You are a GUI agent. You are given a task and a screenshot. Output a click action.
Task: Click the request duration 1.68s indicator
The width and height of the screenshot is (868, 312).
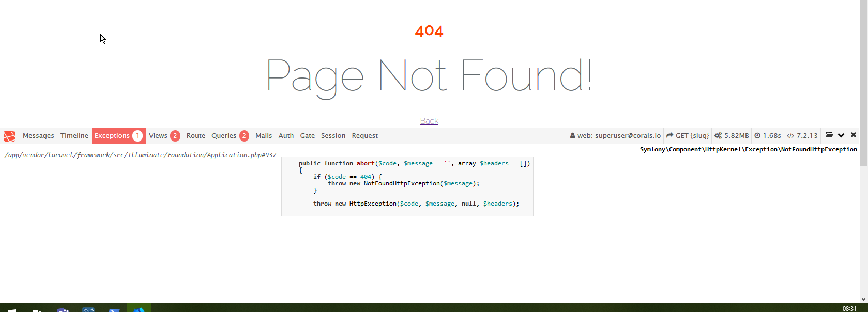pyautogui.click(x=768, y=136)
